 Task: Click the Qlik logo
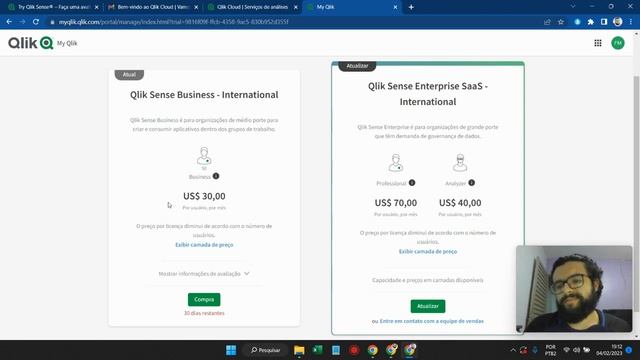coord(31,43)
